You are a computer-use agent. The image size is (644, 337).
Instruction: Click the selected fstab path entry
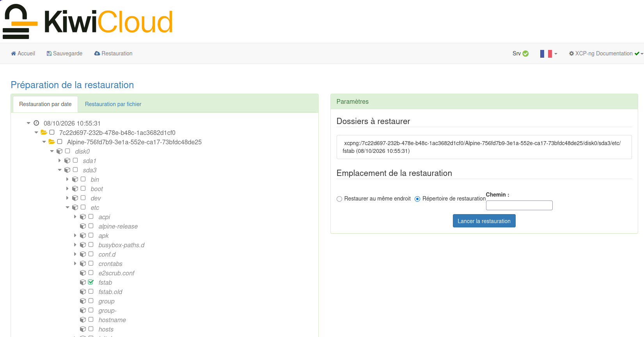pos(484,147)
